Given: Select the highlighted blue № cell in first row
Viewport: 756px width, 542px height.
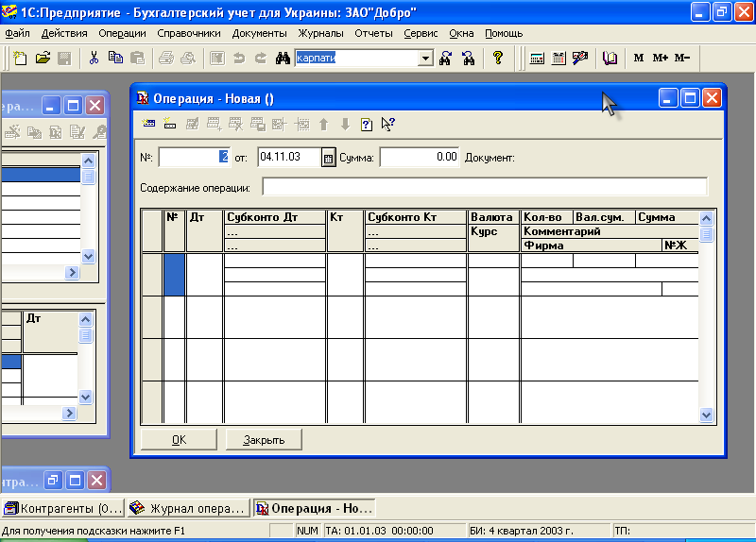Looking at the screenshot, I should point(175,275).
